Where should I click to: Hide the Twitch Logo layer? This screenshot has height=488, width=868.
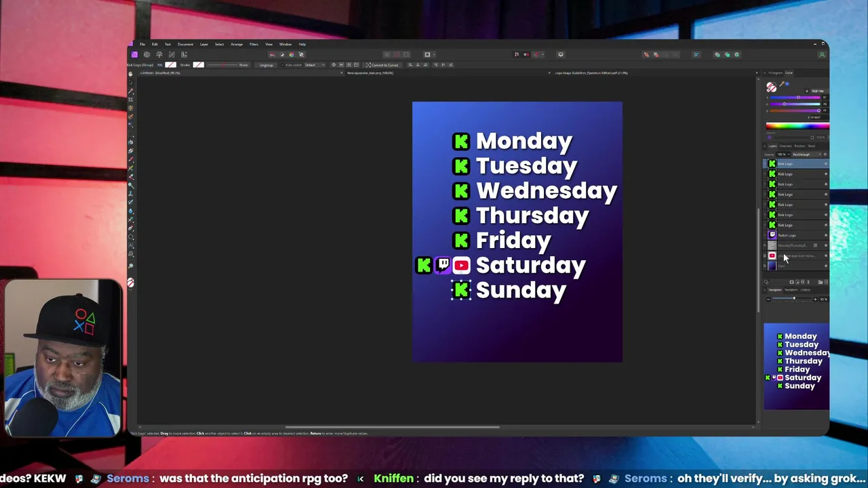click(826, 235)
